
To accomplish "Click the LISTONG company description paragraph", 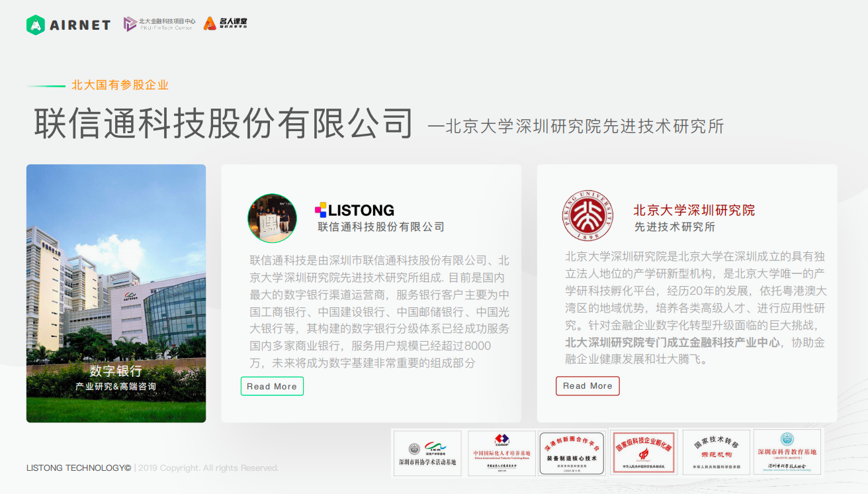I will click(380, 311).
